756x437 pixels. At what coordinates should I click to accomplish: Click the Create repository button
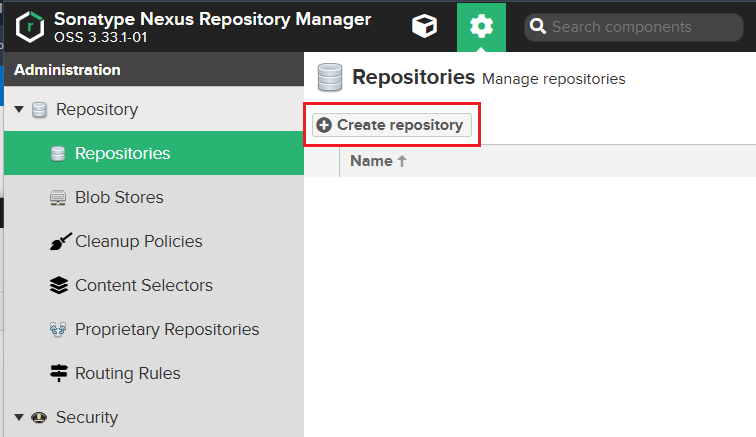[392, 125]
